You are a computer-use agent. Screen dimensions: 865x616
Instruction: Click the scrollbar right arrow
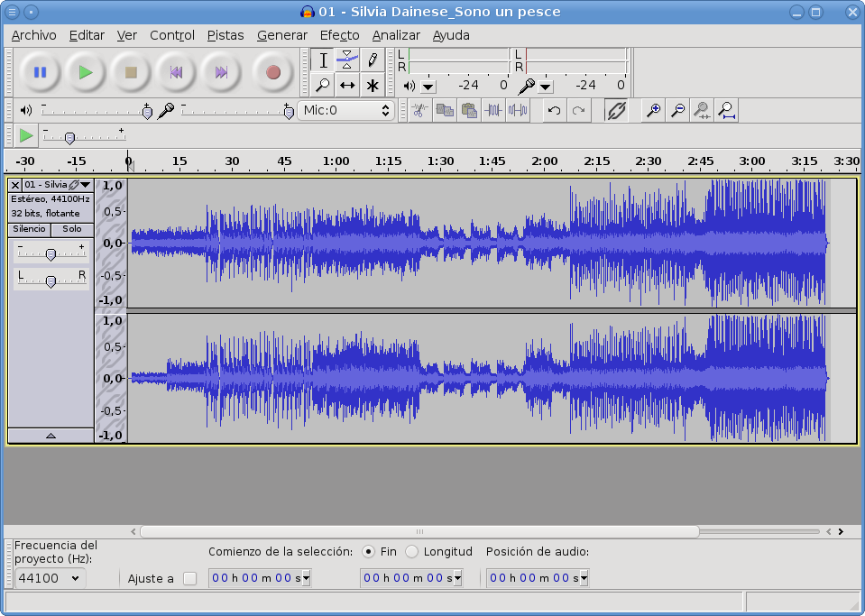(841, 531)
